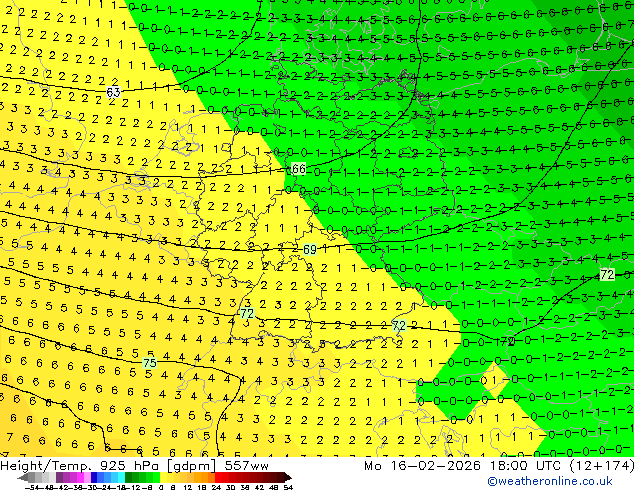Click the 75 height contour label
Image resolution: width=634 pixels, height=490 pixels.
[x=150, y=363]
